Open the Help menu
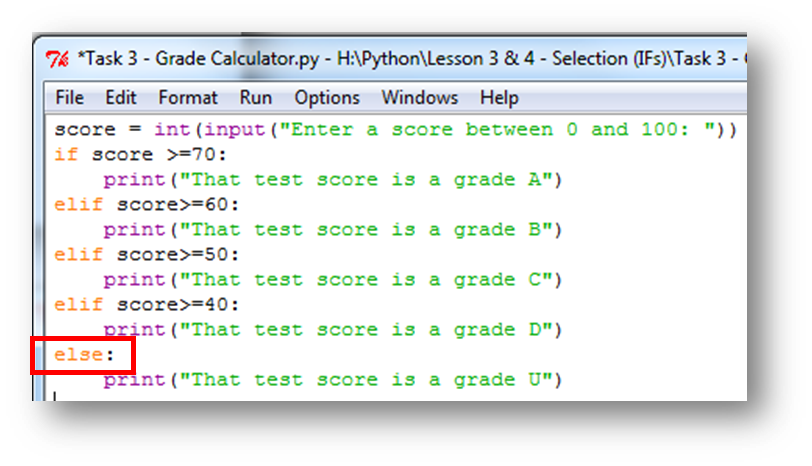 [x=499, y=98]
